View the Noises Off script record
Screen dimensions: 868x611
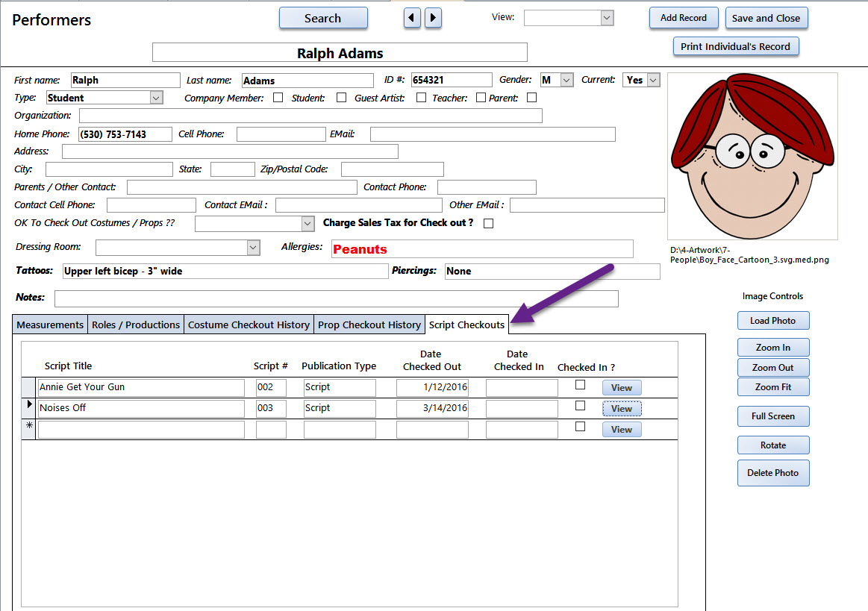coord(622,408)
